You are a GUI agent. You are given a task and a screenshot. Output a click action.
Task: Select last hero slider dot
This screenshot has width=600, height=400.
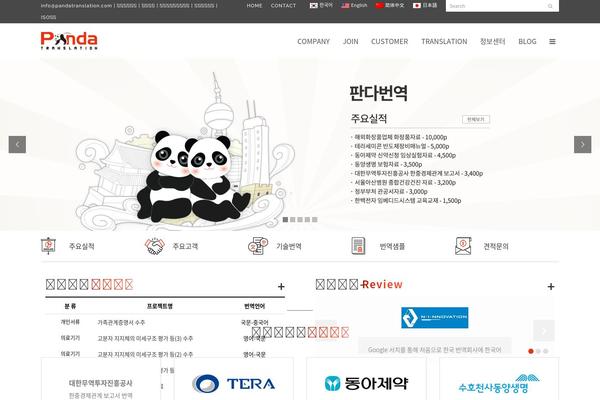click(315, 219)
